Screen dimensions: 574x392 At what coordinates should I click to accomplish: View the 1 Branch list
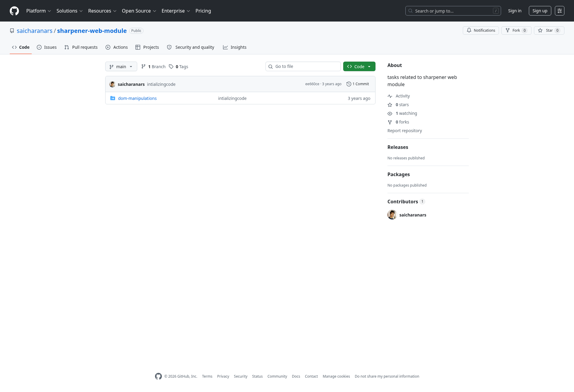coord(153,67)
